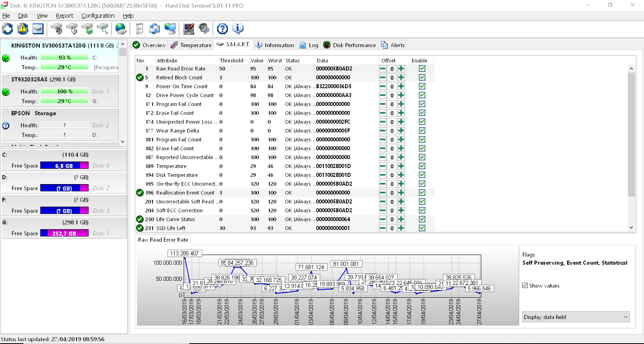Select the EPSON Storage disk entry
644x344 pixels.
pyautogui.click(x=60, y=124)
